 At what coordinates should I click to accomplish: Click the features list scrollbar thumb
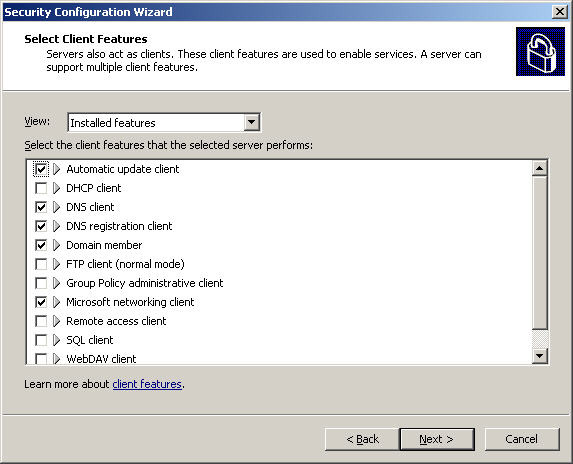(x=539, y=252)
